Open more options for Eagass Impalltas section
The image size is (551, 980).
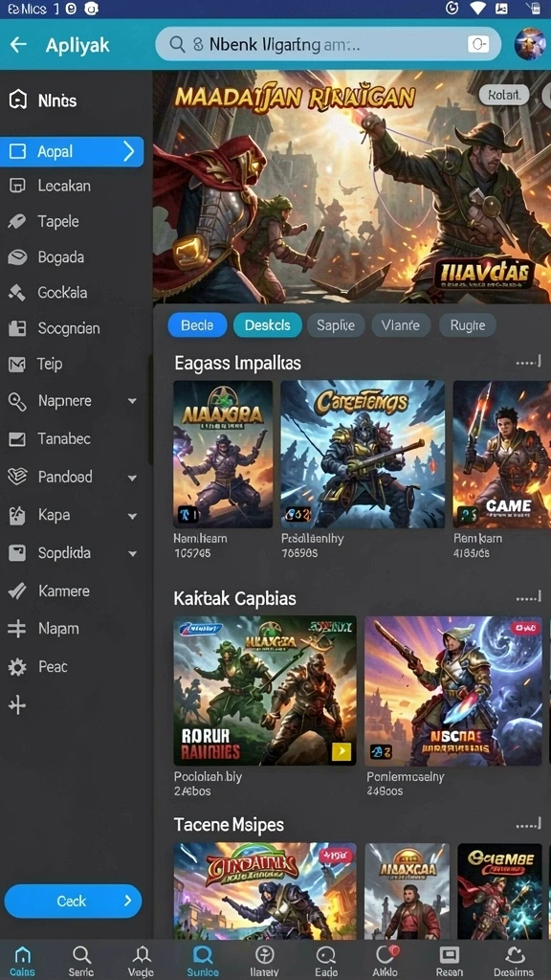click(x=528, y=363)
